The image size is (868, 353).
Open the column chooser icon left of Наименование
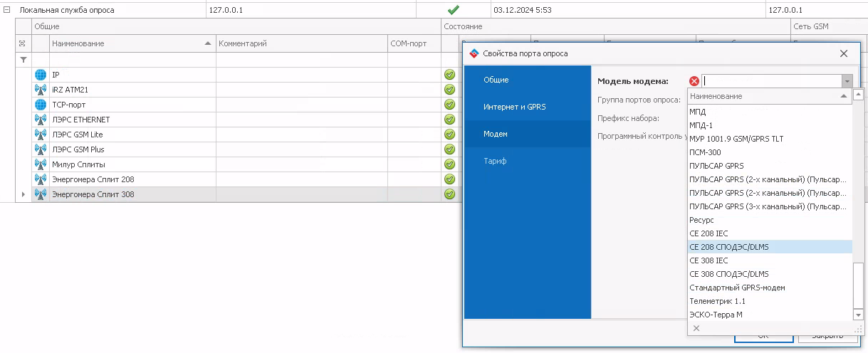tap(23, 43)
